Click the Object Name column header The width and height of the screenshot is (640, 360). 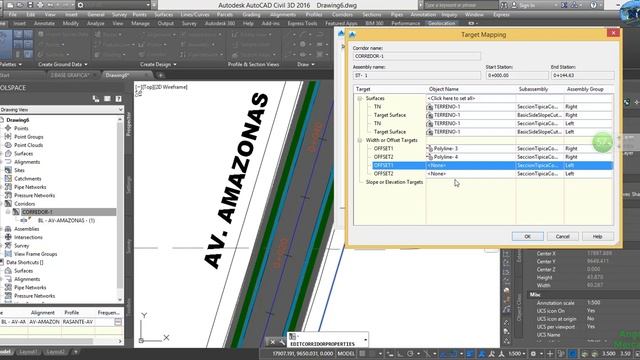point(444,89)
